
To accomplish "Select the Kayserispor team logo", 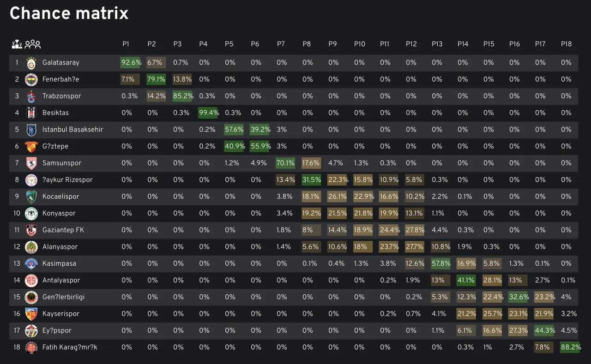I will 31,314.
